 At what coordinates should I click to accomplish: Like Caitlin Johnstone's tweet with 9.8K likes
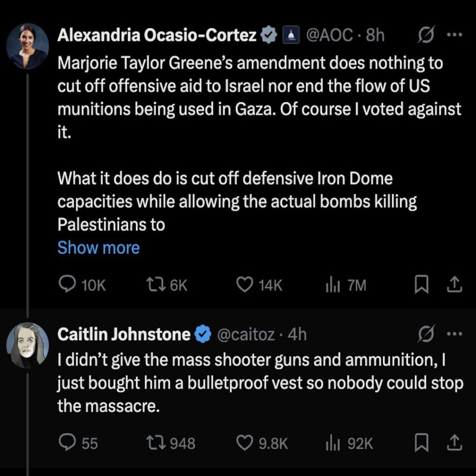245,443
